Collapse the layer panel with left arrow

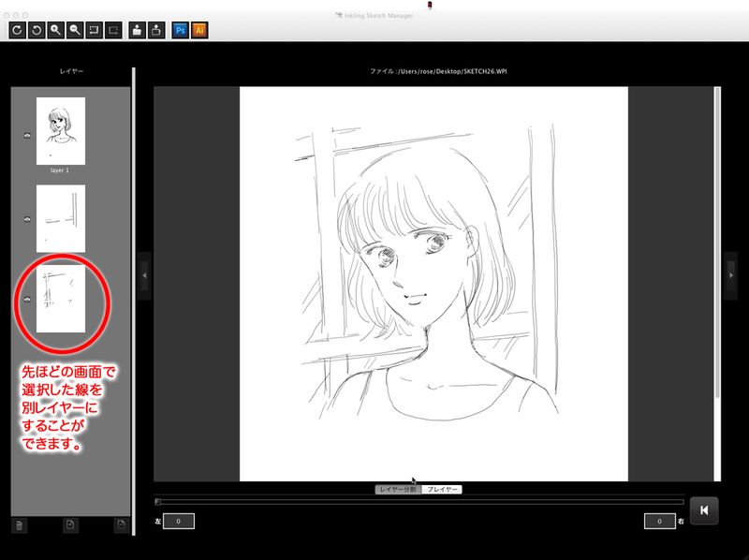pos(144,275)
